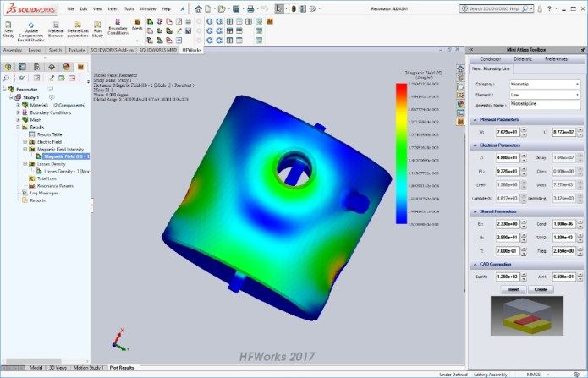Open the FeatureManager design tree tab
Screen dimensions: 588x378
pos(8,67)
